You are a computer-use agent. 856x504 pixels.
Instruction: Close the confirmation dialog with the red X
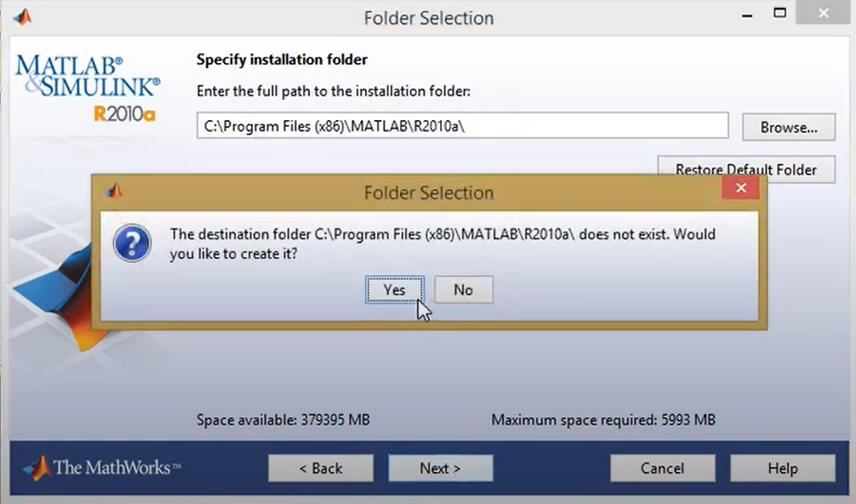tap(740, 190)
